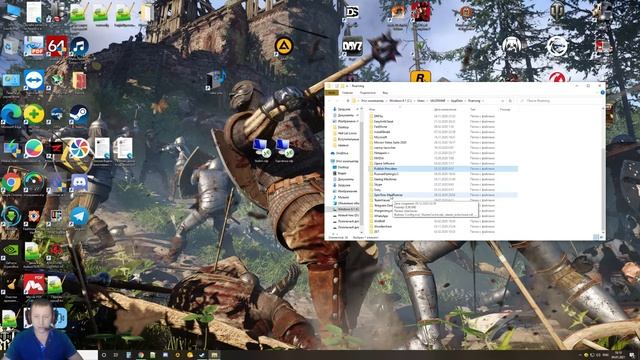Image resolution: width=640 pixels, height=360 pixels.
Task: Select Music under This PC in sidebar
Action: click(x=342, y=197)
